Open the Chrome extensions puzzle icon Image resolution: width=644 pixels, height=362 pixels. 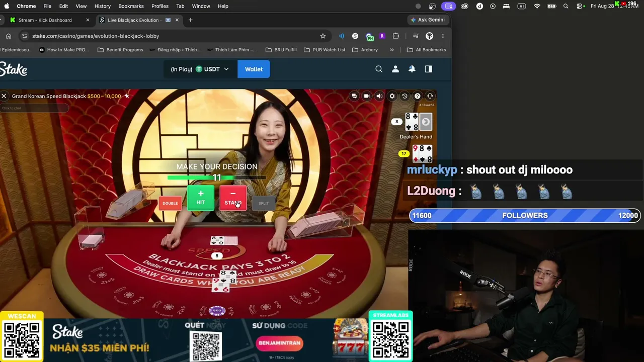pos(396,36)
